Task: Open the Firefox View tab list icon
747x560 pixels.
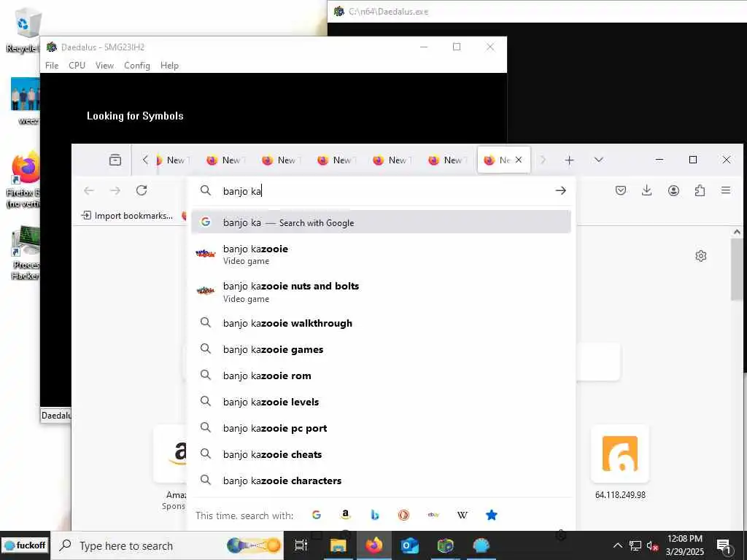Action: [115, 160]
